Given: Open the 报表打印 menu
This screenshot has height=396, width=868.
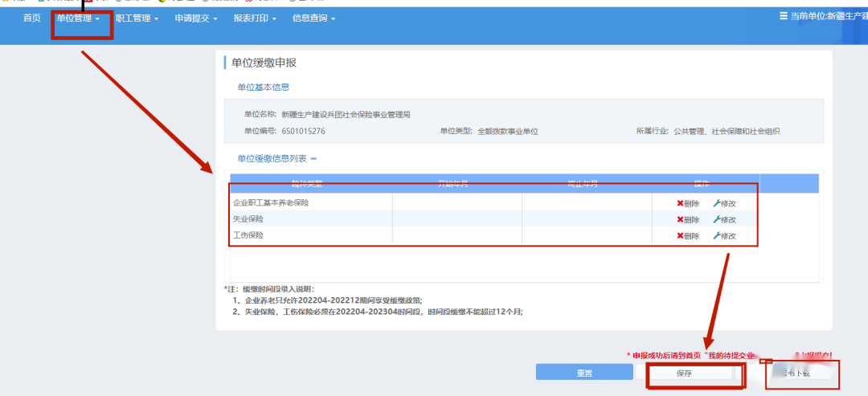Looking at the screenshot, I should point(255,18).
